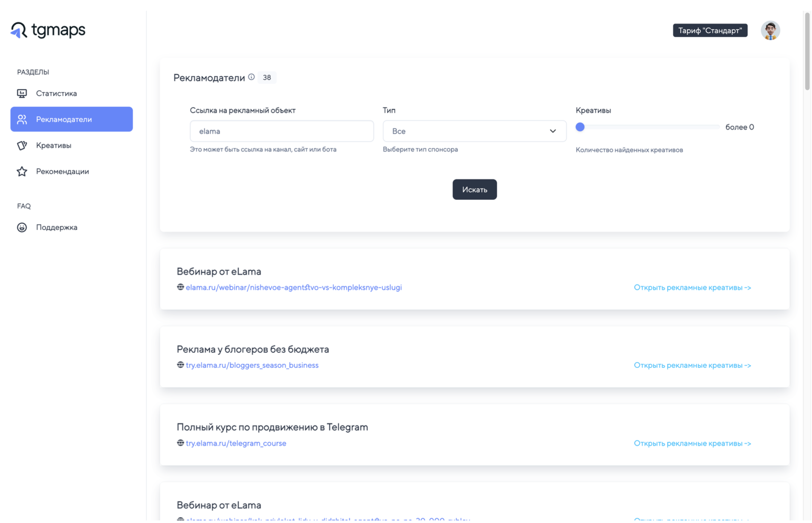Open the user avatar menu

[770, 30]
